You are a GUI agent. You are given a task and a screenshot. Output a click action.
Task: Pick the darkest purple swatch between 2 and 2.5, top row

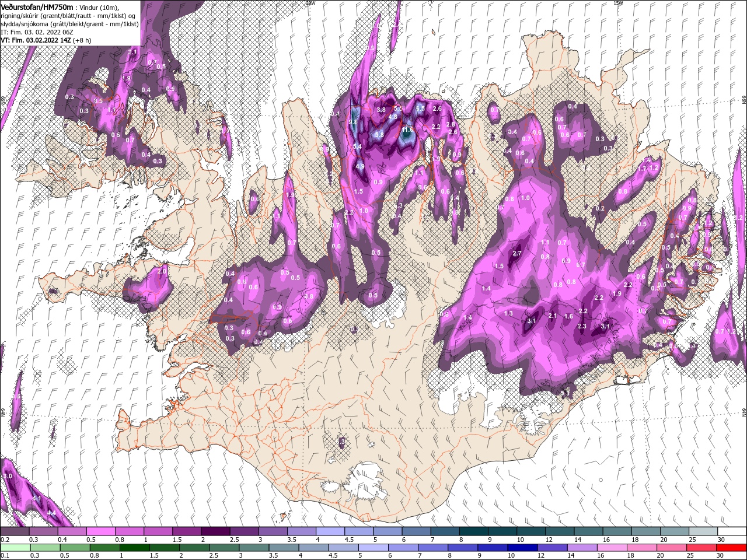215,531
